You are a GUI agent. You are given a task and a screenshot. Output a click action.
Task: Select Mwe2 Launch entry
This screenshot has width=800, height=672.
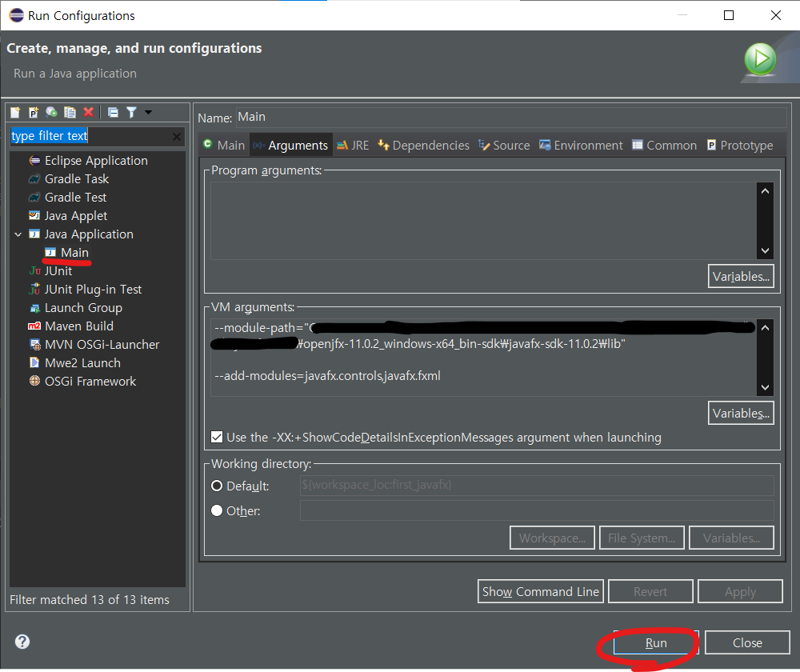82,362
